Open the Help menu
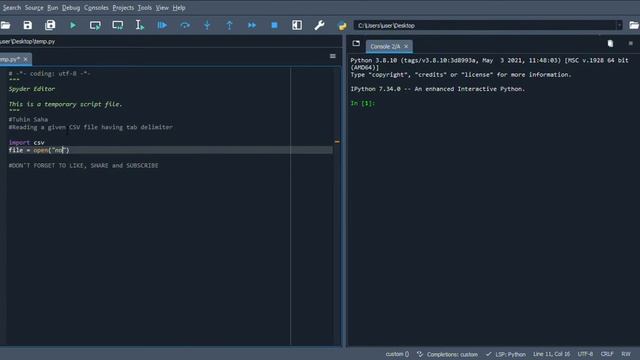Viewport: 640px width, 360px height. [x=179, y=8]
